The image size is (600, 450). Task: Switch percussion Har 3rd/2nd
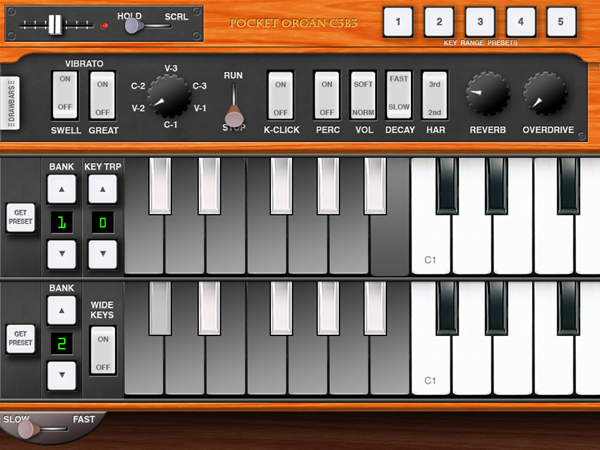click(x=434, y=95)
